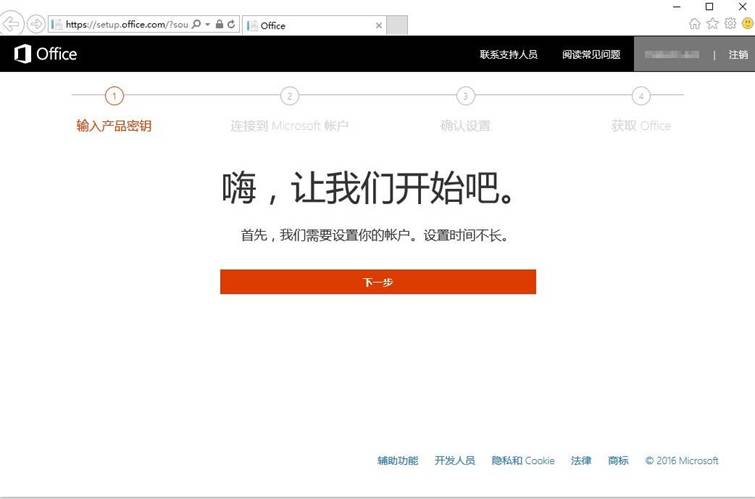This screenshot has height=499, width=755.
Task: Click the blurred account name
Action: point(672,54)
